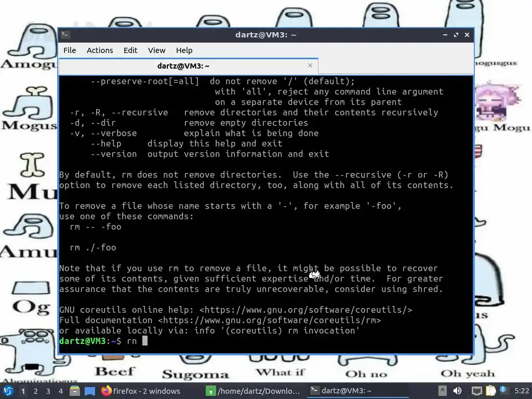
Task: Minimize the terminal window
Action: click(445, 35)
